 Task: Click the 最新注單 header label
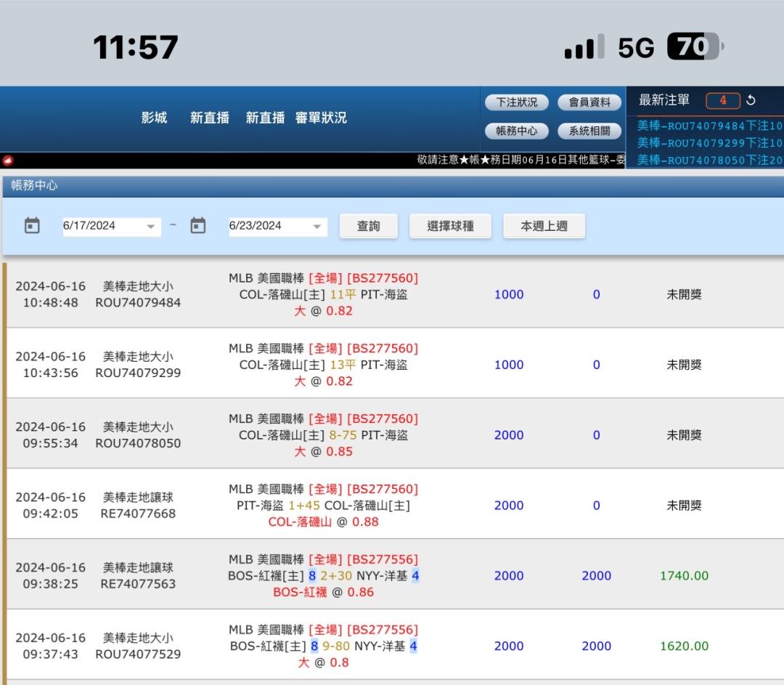[x=664, y=100]
